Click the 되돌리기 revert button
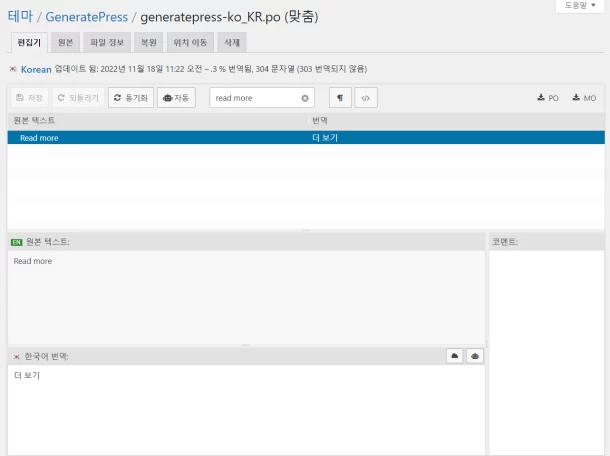The width and height of the screenshot is (610, 456). (x=78, y=98)
